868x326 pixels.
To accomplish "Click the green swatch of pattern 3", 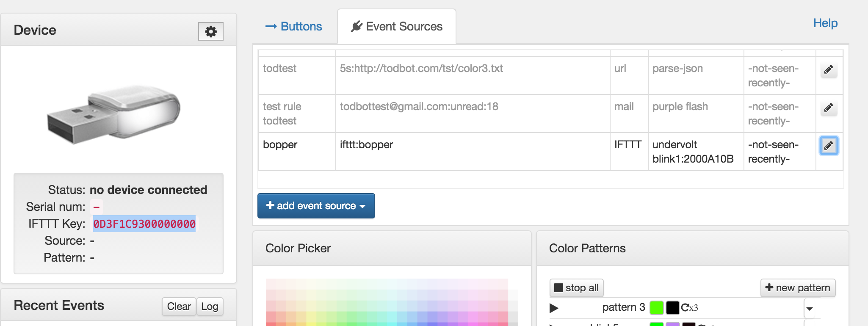I will (656, 308).
